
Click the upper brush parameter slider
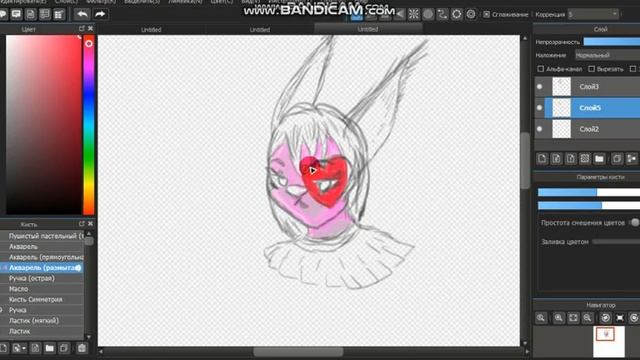coord(589,192)
